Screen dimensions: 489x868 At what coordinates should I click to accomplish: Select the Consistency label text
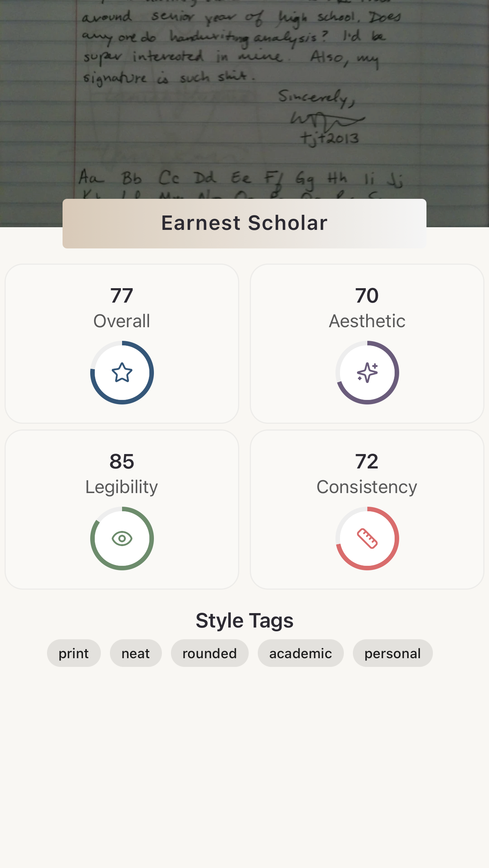point(367,487)
